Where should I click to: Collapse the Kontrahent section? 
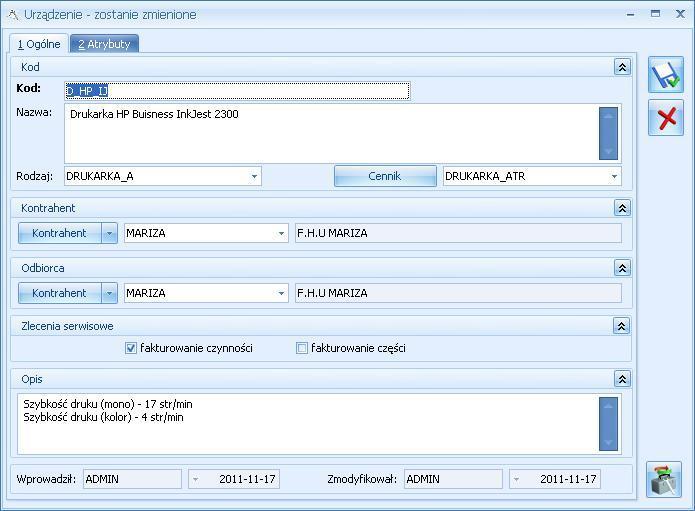point(622,208)
